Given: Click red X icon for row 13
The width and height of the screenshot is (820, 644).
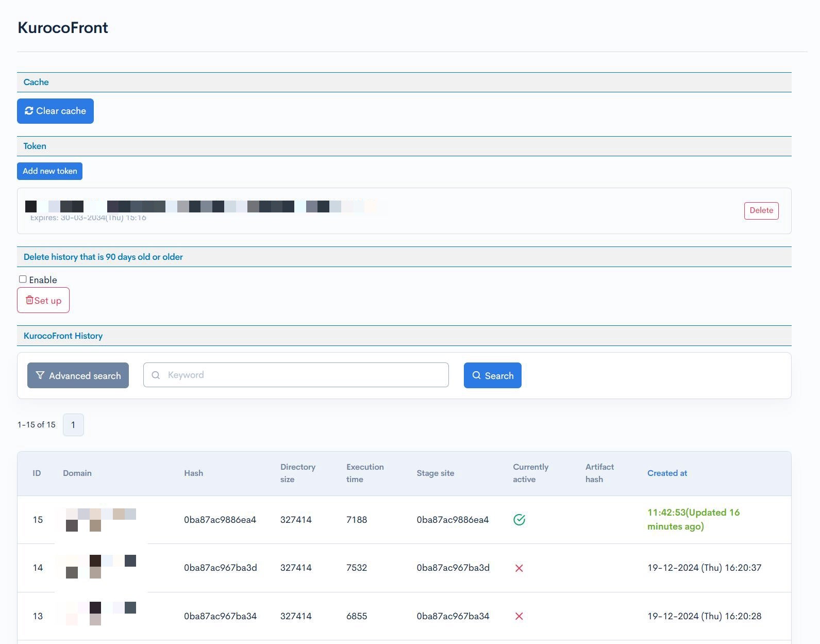Looking at the screenshot, I should point(519,616).
